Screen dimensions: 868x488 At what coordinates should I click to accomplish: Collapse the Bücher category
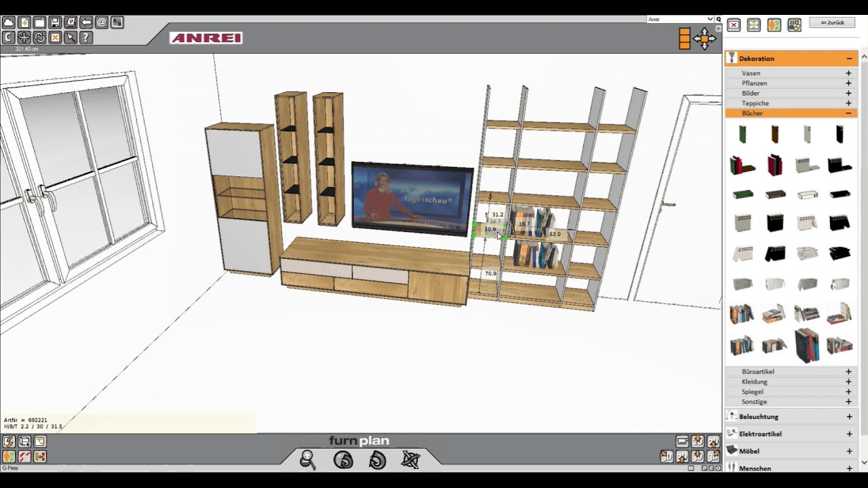(848, 113)
